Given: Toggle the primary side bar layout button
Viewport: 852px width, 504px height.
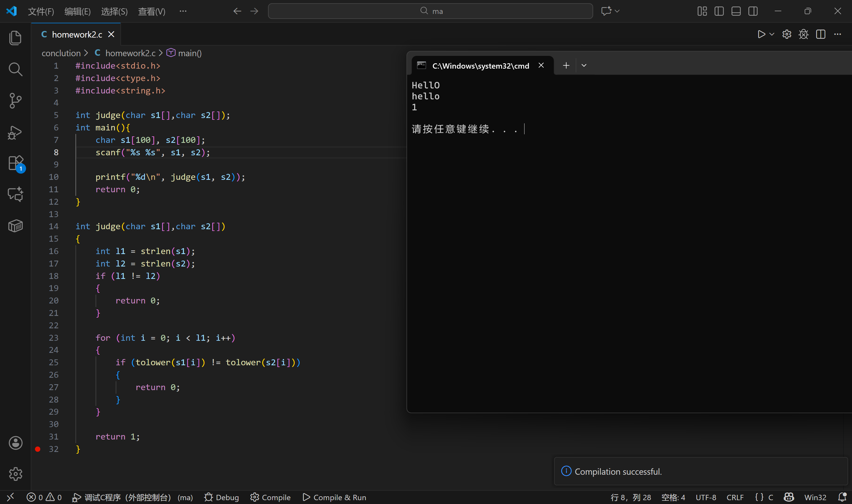Looking at the screenshot, I should pyautogui.click(x=719, y=11).
